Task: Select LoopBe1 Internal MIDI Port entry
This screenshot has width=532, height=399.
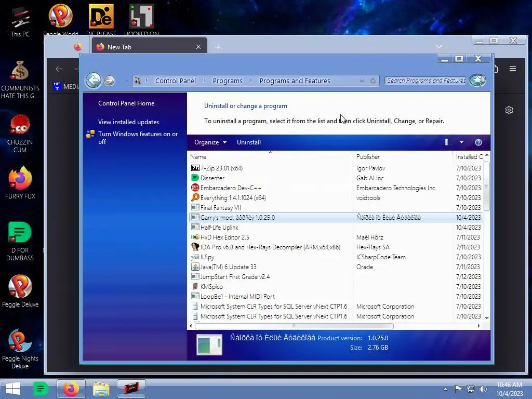Action: click(336, 296)
